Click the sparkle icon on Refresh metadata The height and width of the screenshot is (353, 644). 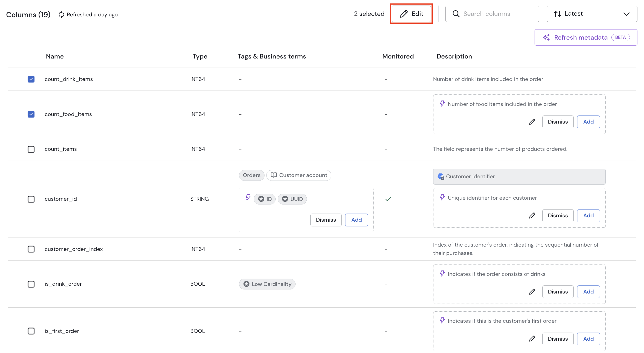546,37
